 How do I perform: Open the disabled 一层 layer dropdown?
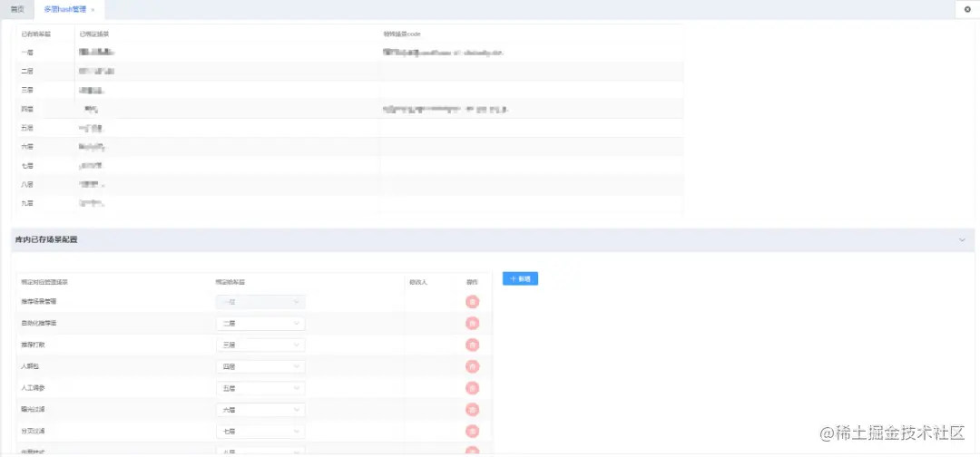click(x=260, y=302)
